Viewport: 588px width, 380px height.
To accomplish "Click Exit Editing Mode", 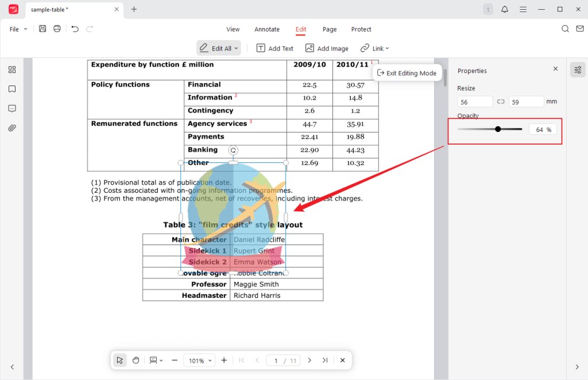I will pos(407,73).
